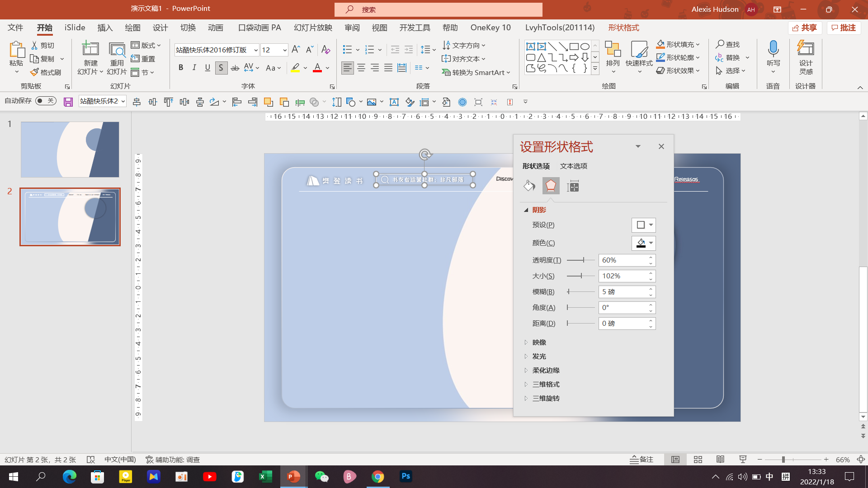Click the Share button

click(805, 28)
